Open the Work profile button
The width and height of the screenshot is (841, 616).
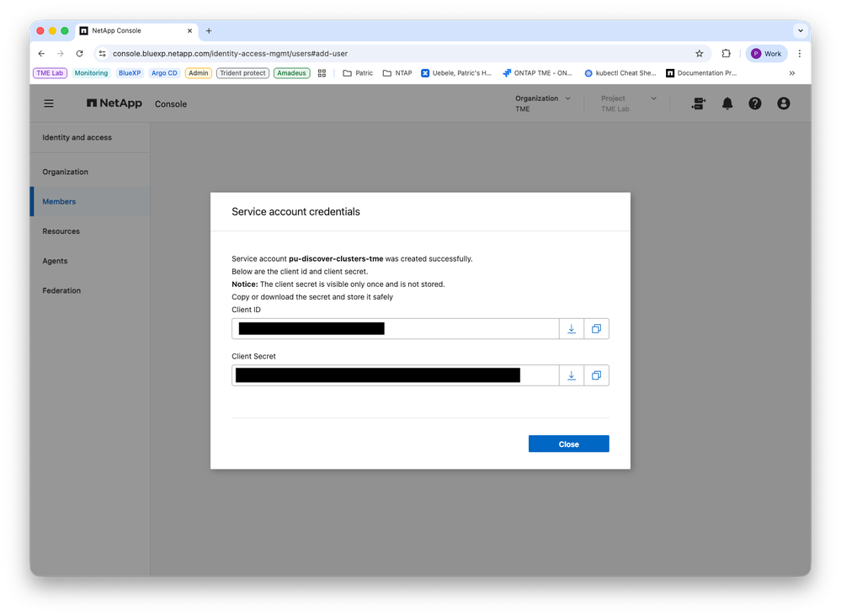pos(766,54)
